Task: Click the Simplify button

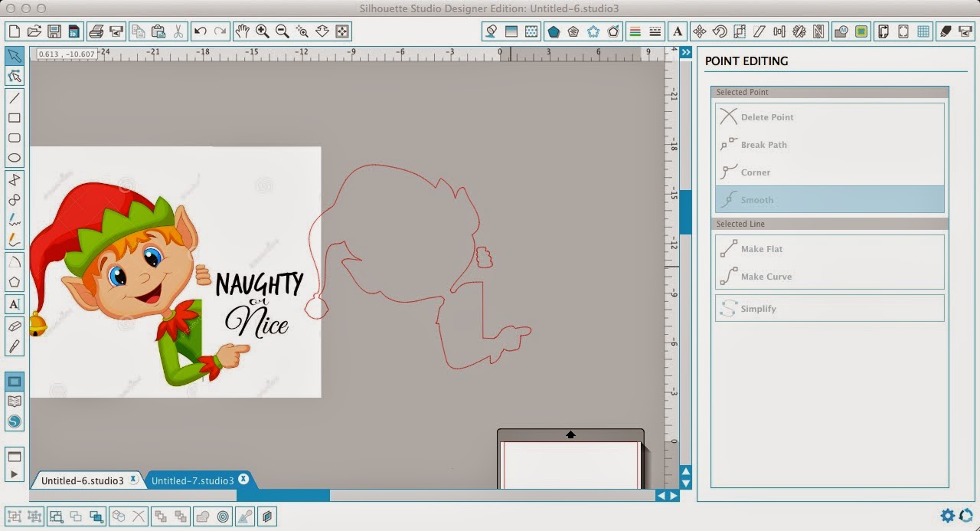Action: tap(829, 309)
